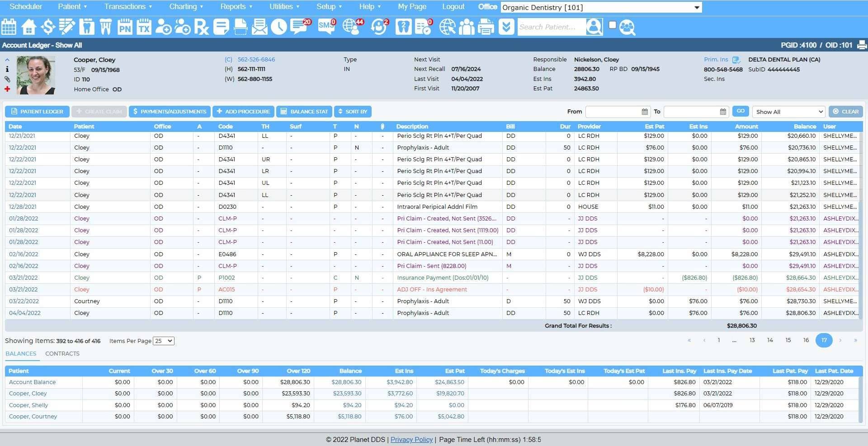Open the Items Per Page dropdown
Viewport: 868px width, 446px height.
[x=164, y=341]
